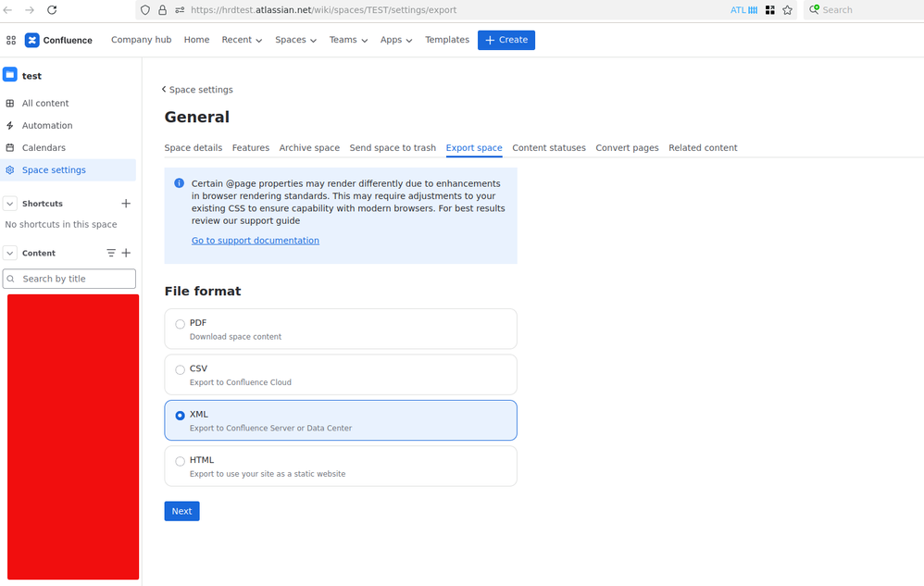Viewport: 924px width, 586px height.
Task: Click the test space avatar icon
Action: [x=10, y=75]
